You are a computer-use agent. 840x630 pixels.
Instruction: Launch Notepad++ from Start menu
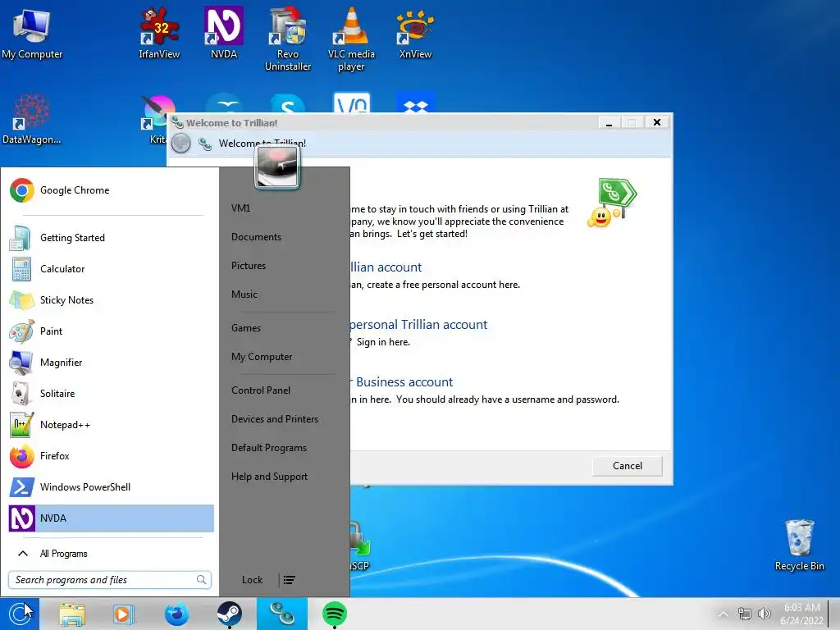click(x=111, y=425)
